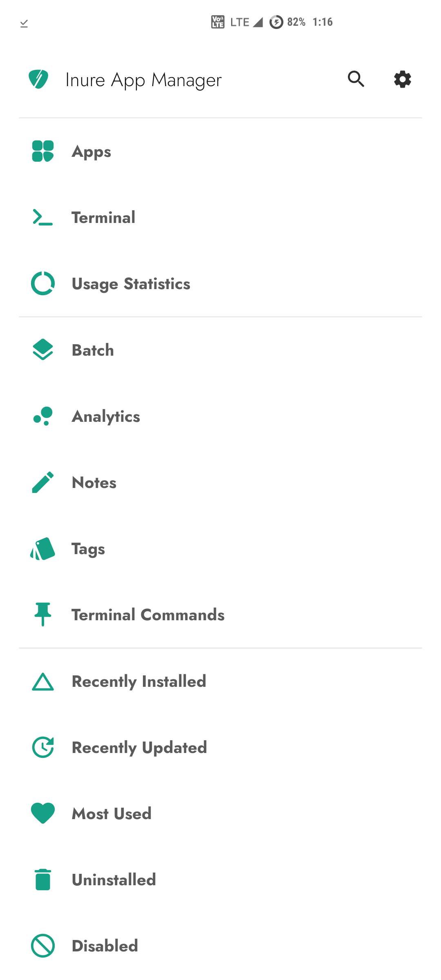Tap the Terminal prompt icon

[43, 217]
